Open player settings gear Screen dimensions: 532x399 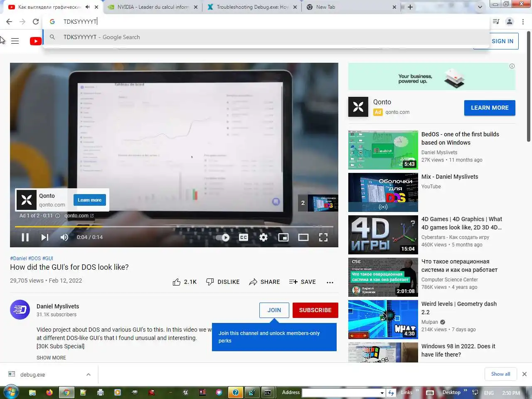(x=264, y=237)
